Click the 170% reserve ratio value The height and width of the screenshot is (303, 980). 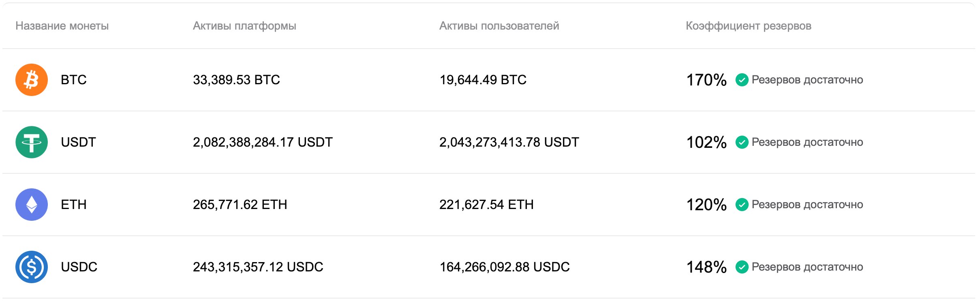click(706, 80)
